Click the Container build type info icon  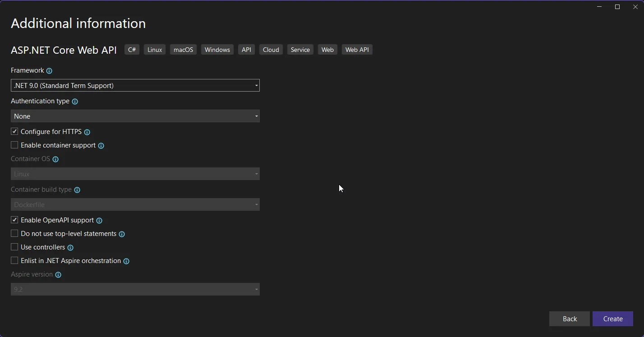click(77, 189)
